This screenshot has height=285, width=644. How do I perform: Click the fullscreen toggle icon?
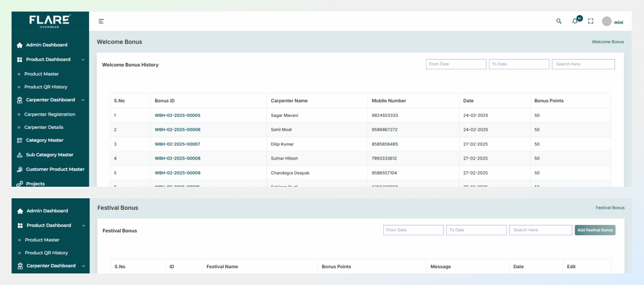tap(591, 21)
